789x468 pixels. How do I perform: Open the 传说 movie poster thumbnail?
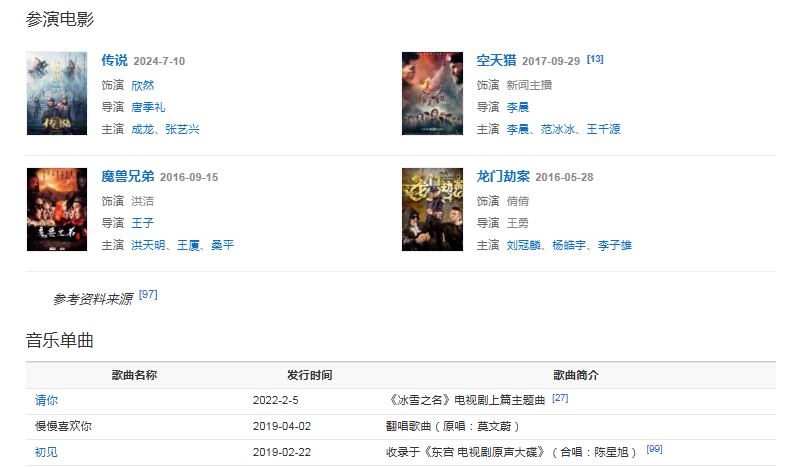[x=56, y=93]
